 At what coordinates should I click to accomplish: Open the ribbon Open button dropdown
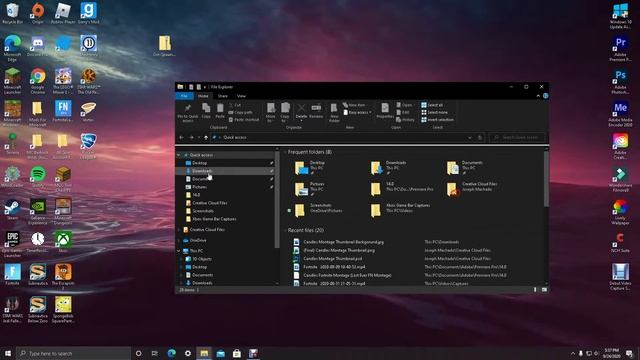tap(405, 105)
